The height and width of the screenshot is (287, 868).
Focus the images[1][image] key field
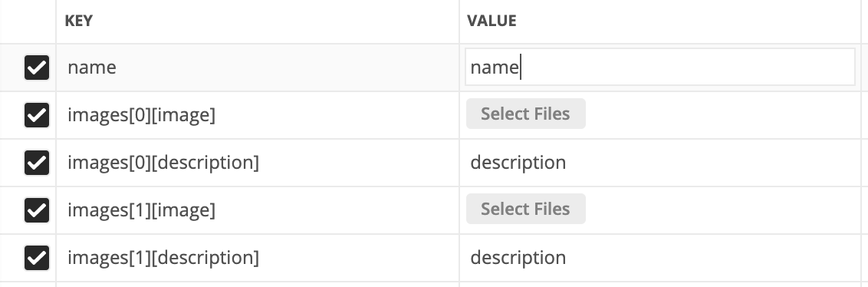coord(258,210)
